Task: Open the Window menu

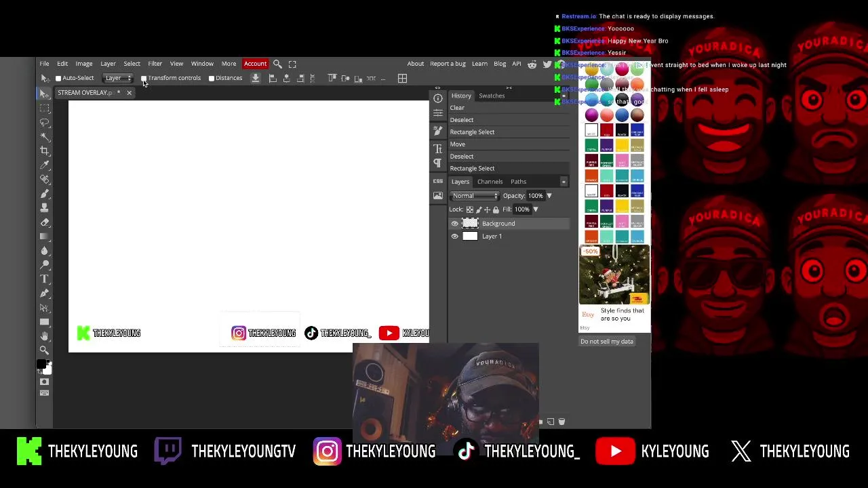Action: point(202,64)
